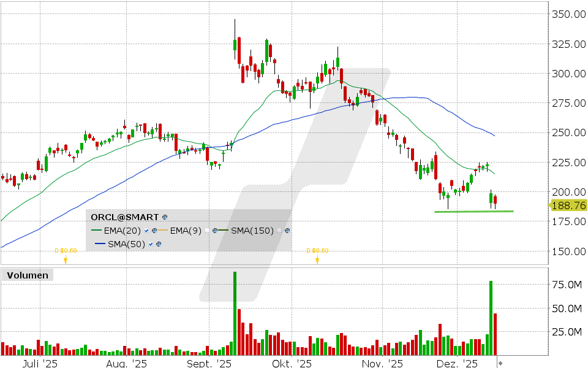Uncheck the SMA(50) visibility checkbox
This screenshot has height=368, width=588.
[x=150, y=243]
